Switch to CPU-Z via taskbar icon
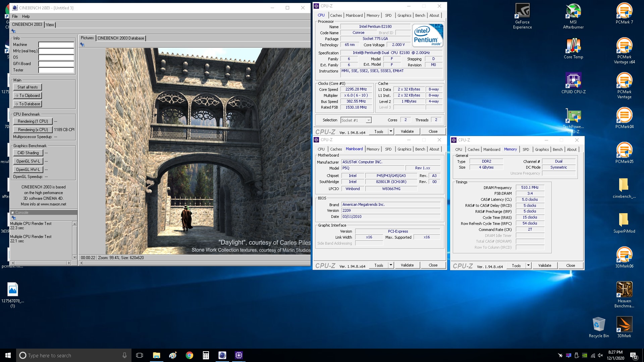This screenshot has height=362, width=644. pyautogui.click(x=239, y=355)
